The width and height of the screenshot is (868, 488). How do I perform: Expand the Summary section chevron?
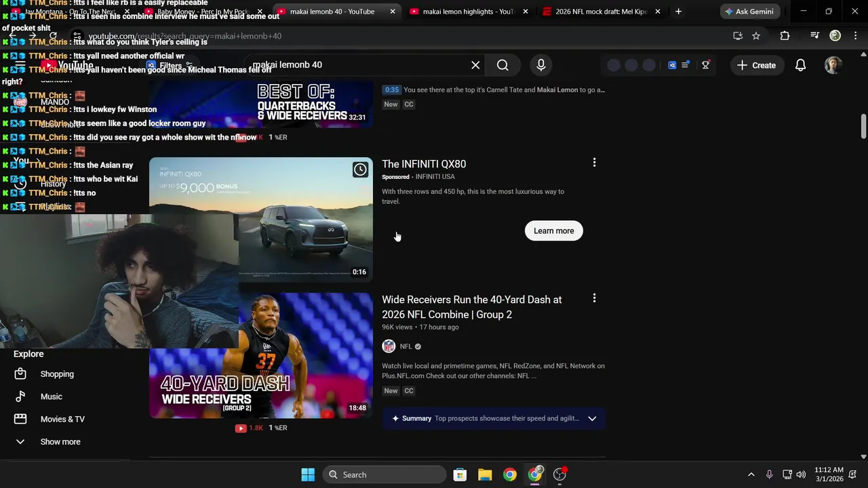point(592,419)
